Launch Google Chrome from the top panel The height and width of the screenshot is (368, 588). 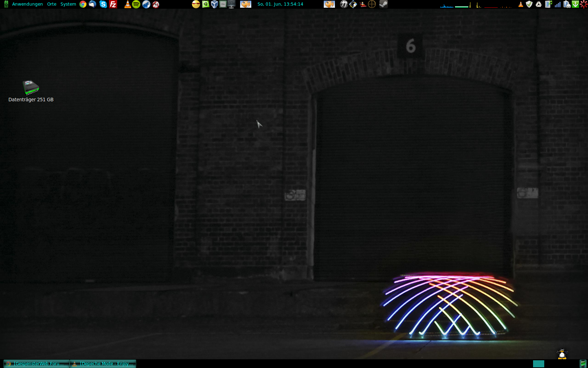point(83,4)
